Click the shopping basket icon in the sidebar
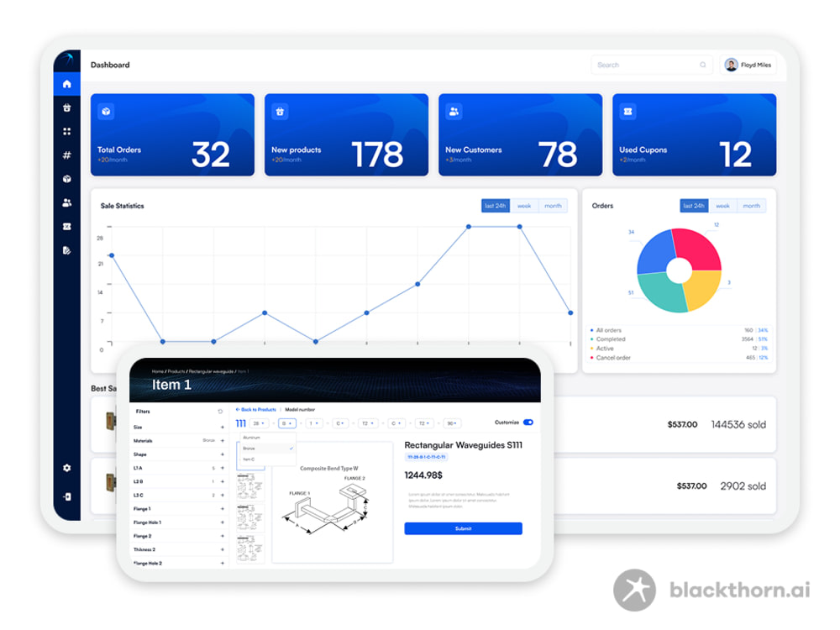This screenshot has width=840, height=630. [x=67, y=108]
